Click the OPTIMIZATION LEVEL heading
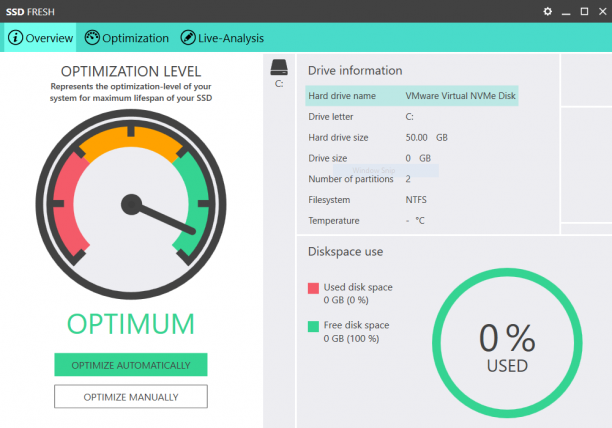 131,71
